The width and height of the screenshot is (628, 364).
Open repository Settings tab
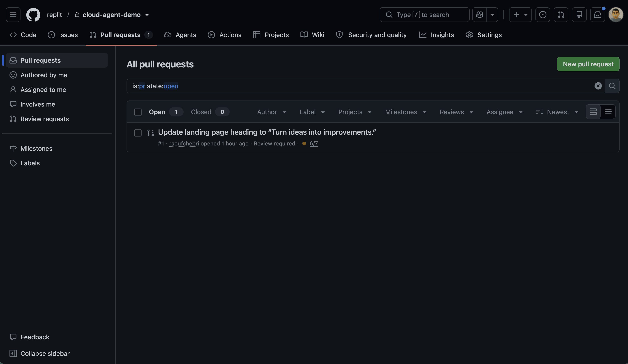[x=484, y=35]
